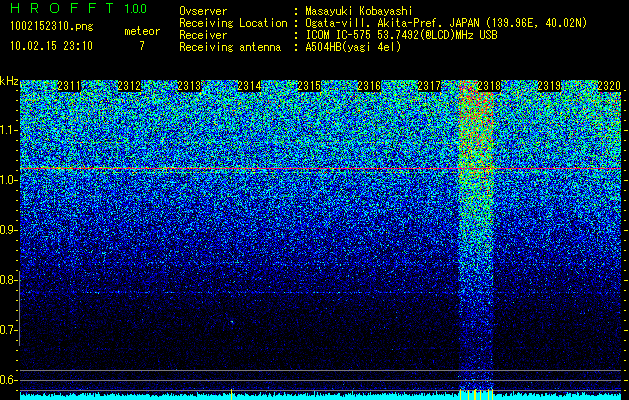
Task: Click the 2311 time marker
Action: [x=69, y=86]
